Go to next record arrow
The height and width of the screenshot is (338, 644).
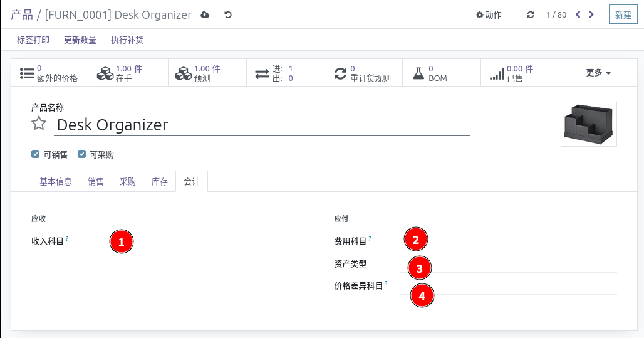[x=591, y=15]
